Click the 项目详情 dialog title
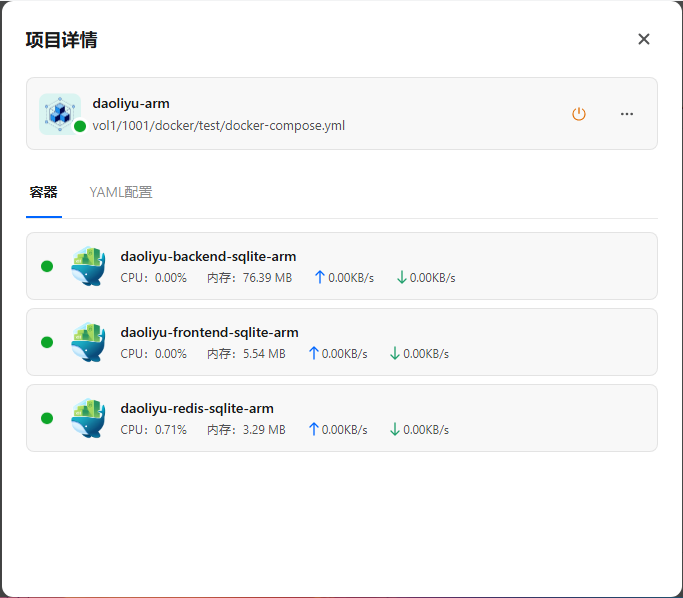Screen dimensions: 683x598 point(61,40)
